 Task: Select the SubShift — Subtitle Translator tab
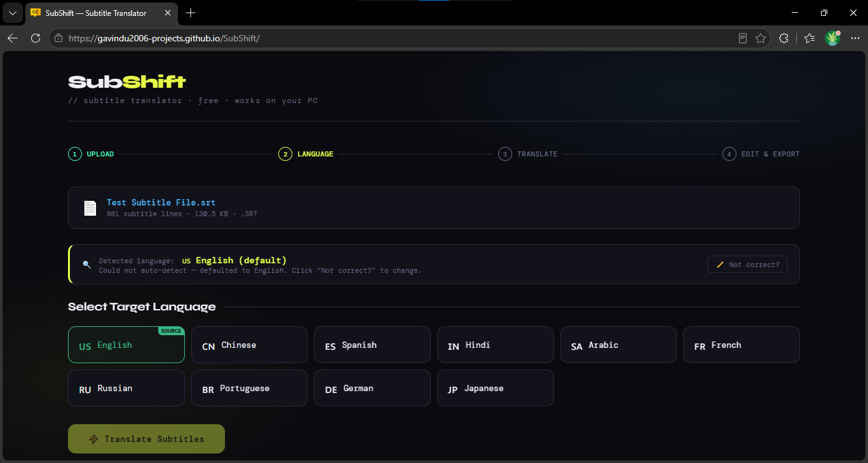102,13
